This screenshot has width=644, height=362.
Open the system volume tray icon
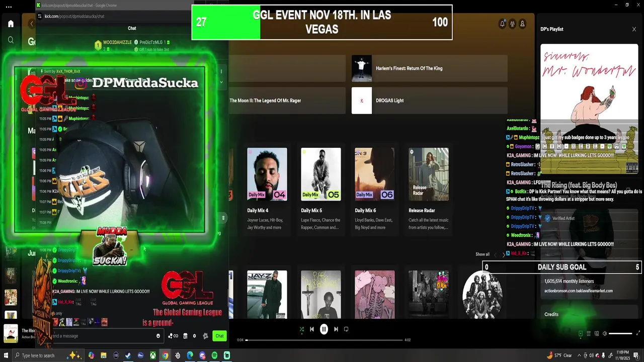591,355
